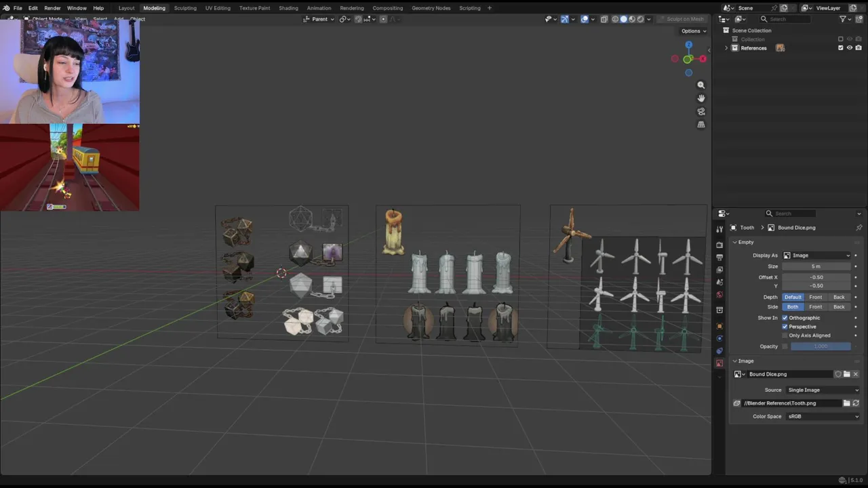Select wireframe viewport shading
This screenshot has width=868, height=488.
615,19
